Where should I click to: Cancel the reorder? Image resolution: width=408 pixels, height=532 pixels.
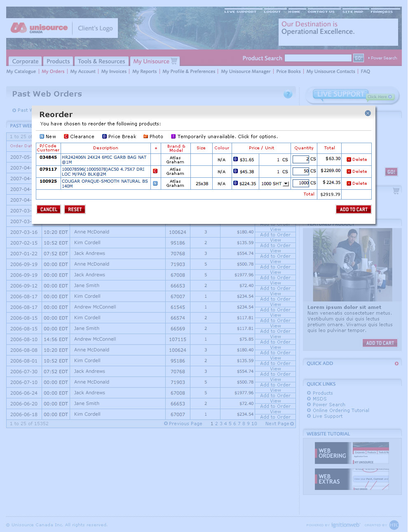click(49, 210)
